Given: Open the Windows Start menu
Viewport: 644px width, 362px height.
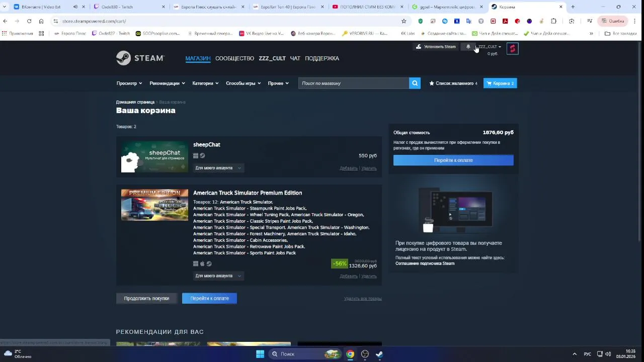Looking at the screenshot, I should pyautogui.click(x=260, y=354).
